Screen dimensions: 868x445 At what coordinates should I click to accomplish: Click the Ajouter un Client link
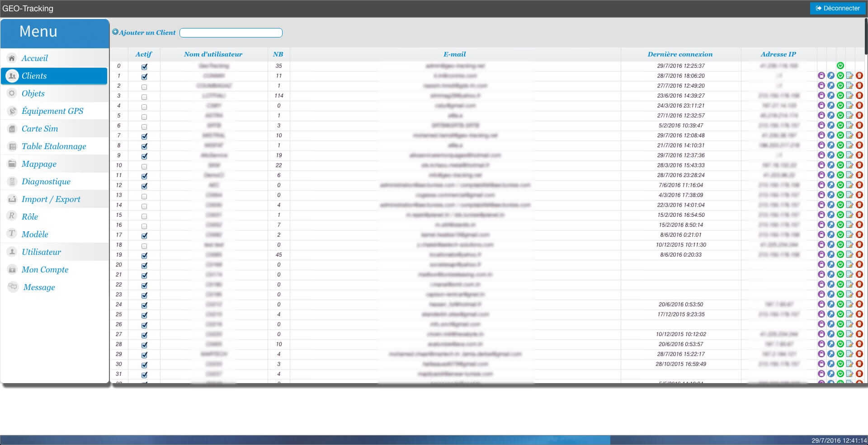coord(147,33)
